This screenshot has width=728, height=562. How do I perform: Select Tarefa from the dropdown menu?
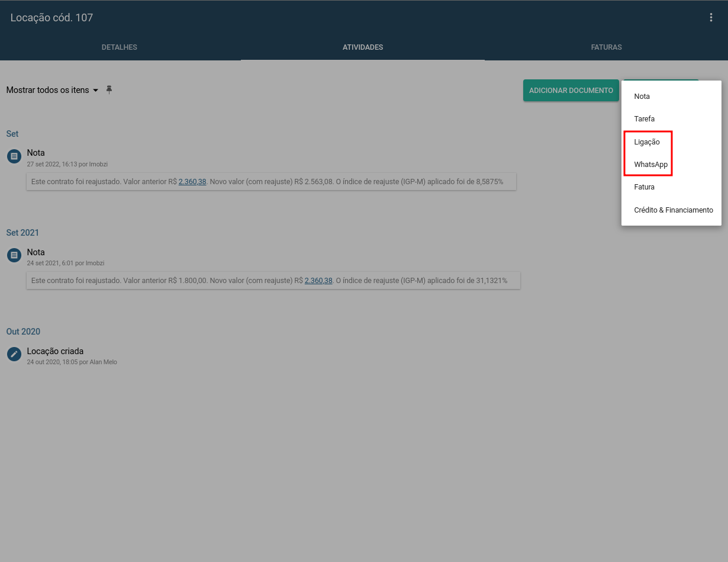pyautogui.click(x=671, y=119)
